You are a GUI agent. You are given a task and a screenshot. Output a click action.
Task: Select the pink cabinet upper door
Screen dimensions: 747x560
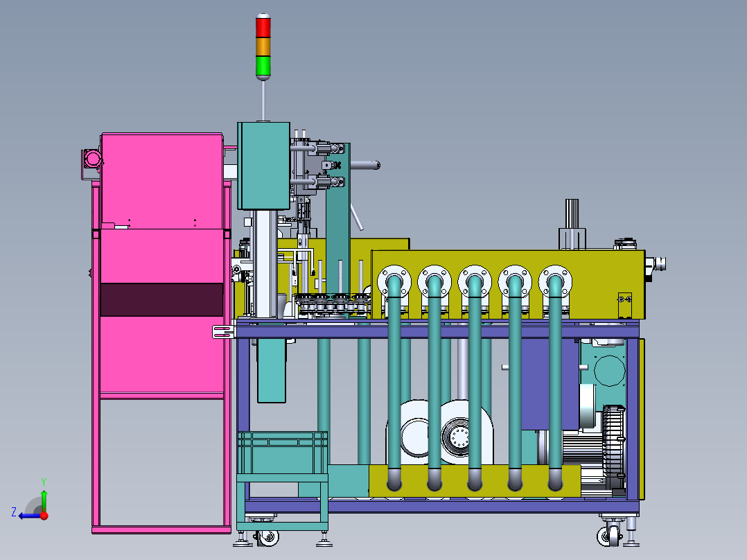pos(161,181)
